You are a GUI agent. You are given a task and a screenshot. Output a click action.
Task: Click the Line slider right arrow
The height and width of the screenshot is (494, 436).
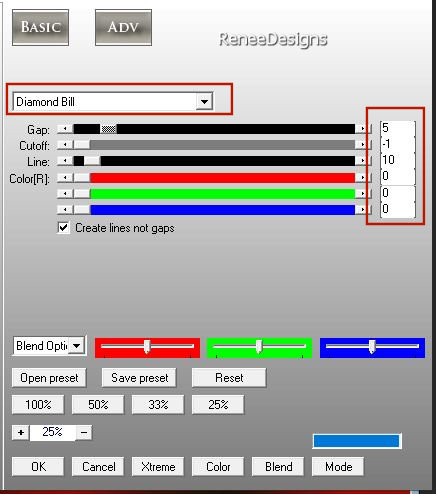(362, 161)
